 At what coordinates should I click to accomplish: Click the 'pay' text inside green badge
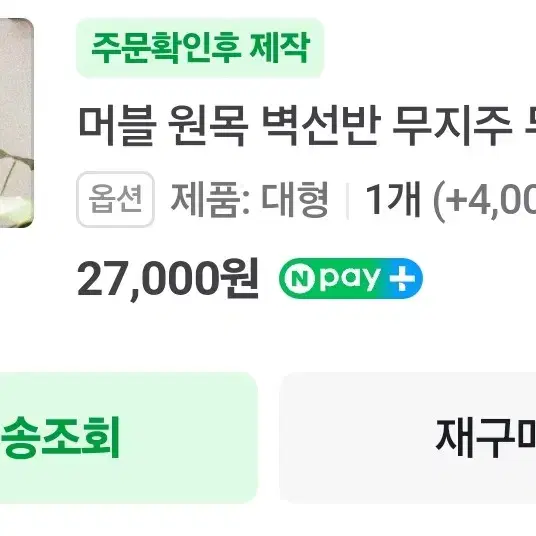click(351, 280)
